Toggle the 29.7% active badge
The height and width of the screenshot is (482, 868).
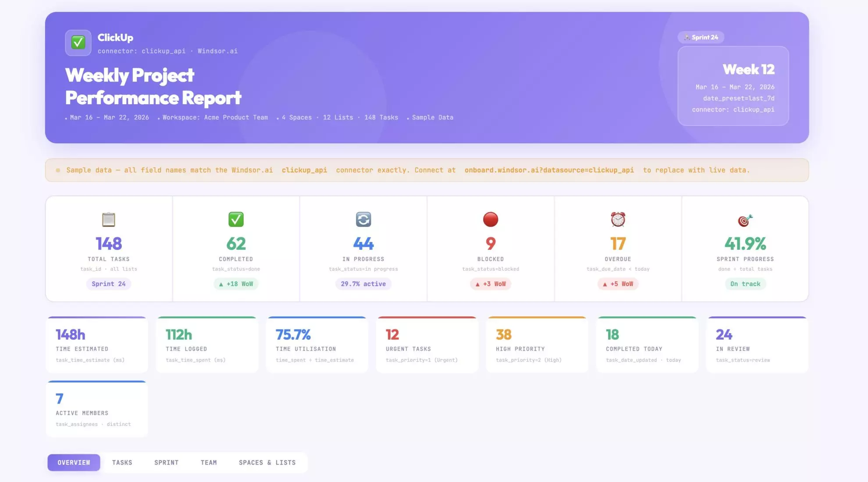[x=363, y=284]
